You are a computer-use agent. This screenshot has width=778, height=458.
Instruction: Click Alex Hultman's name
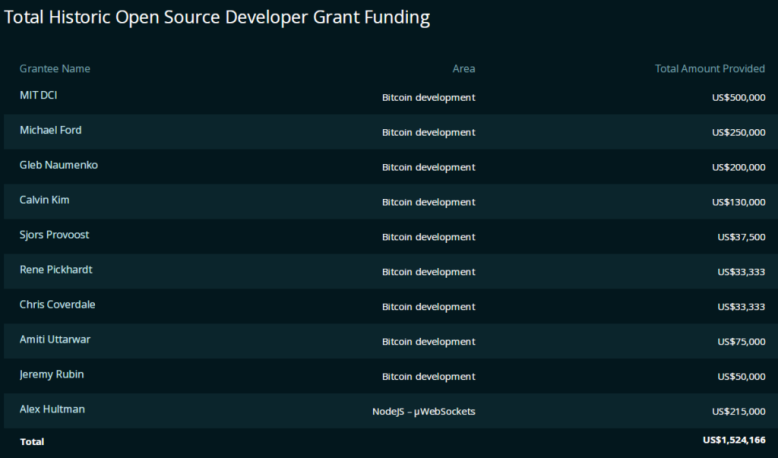[52, 409]
